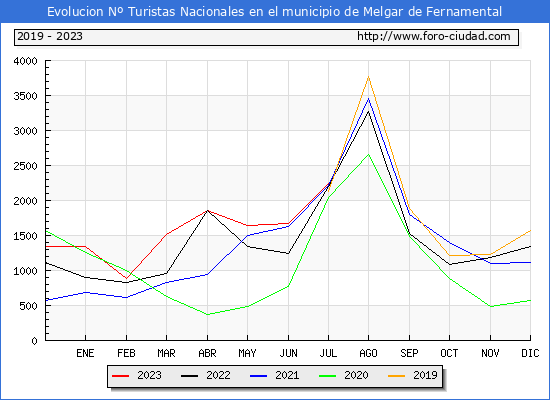This screenshot has width=550, height=400.
Task: Click the FEB month axis label
Action: (126, 353)
